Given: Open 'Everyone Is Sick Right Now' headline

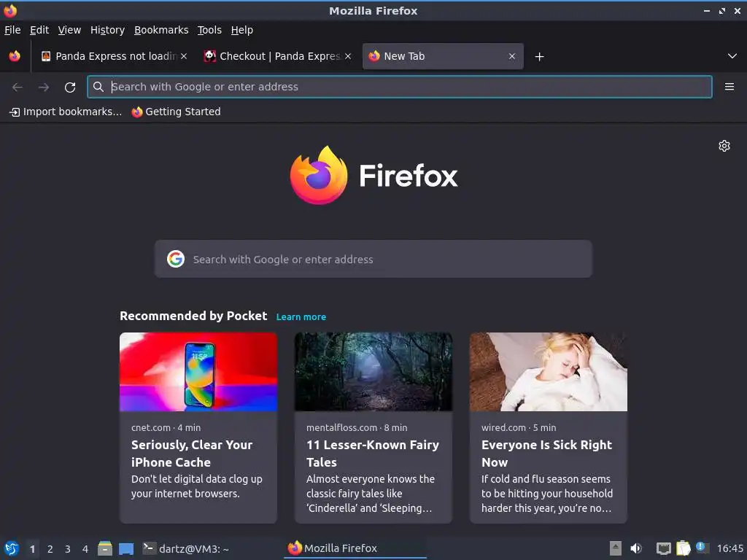Looking at the screenshot, I should 546,454.
